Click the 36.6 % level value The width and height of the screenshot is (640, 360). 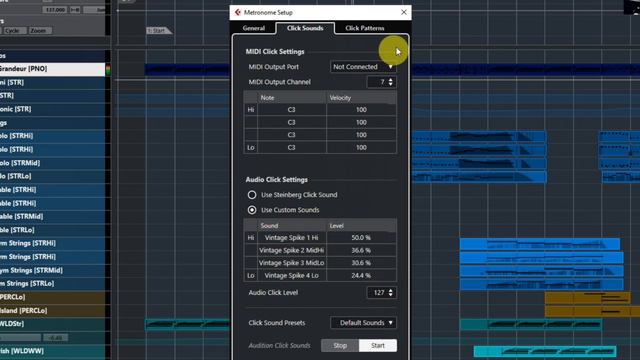pyautogui.click(x=361, y=250)
